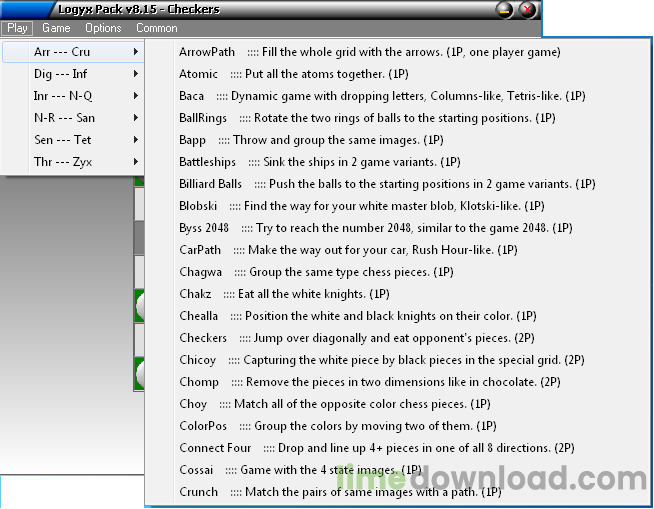Pick Battleships from the game list
The width and height of the screenshot is (654, 509).
(x=398, y=162)
